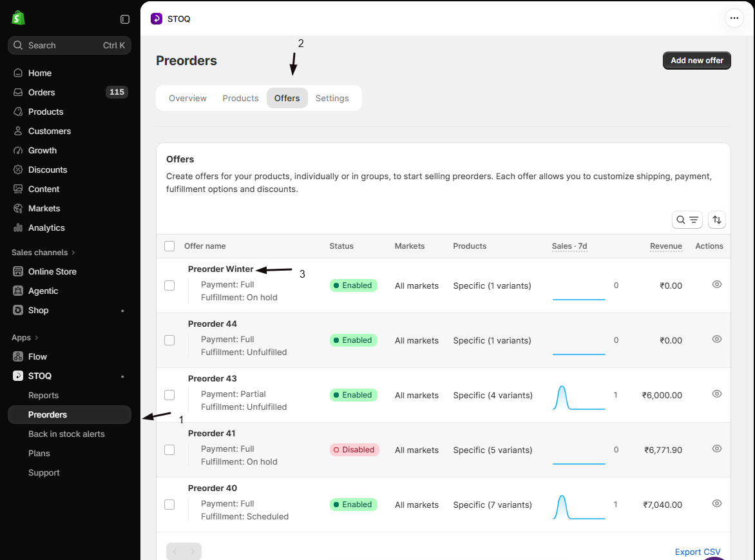Click the sort offers arrows icon
This screenshot has width=755, height=560.
pyautogui.click(x=716, y=220)
